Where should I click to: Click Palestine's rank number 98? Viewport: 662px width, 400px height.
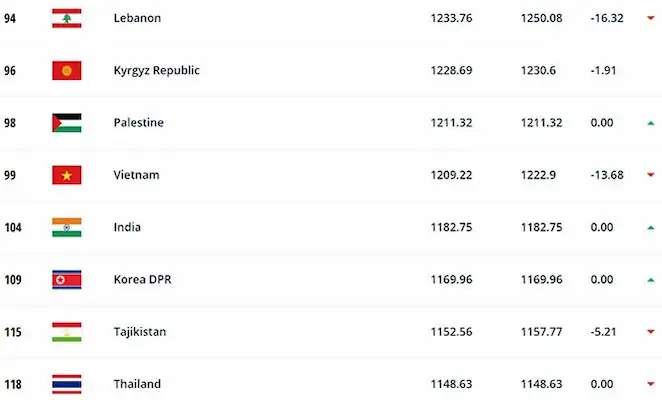click(x=11, y=123)
